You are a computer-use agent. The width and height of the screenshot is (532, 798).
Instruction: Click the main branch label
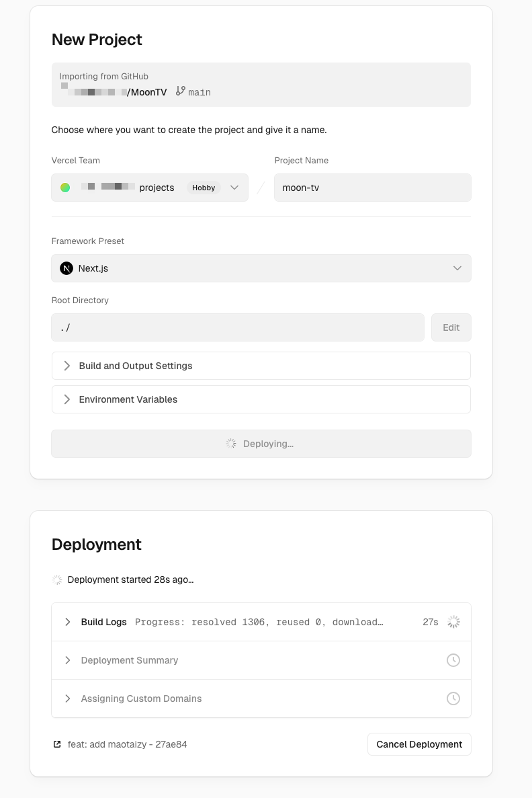199,92
